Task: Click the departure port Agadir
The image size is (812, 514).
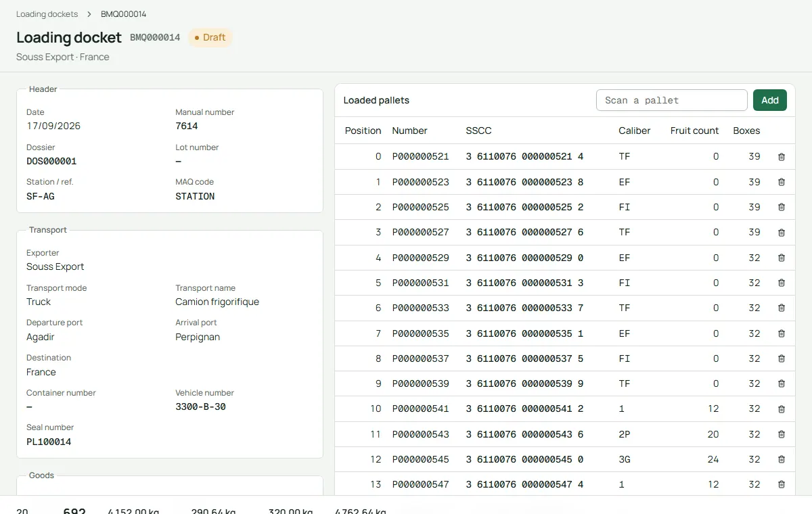Action: (x=41, y=337)
